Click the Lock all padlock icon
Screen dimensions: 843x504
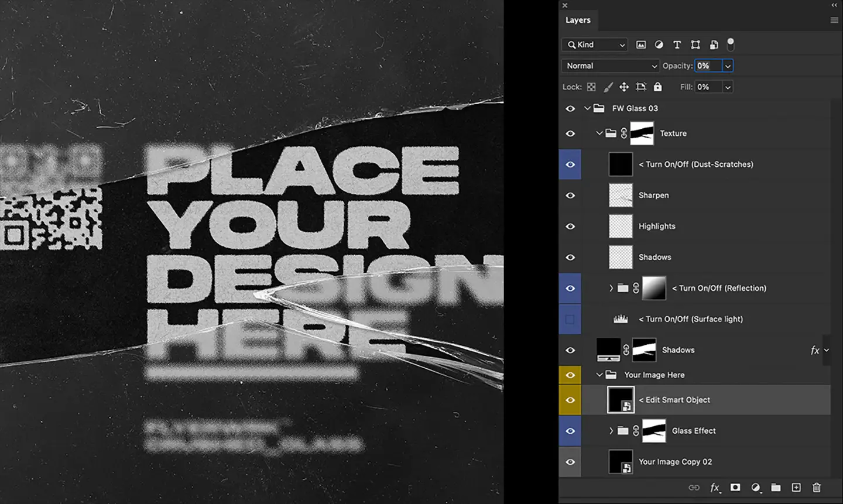pos(658,87)
